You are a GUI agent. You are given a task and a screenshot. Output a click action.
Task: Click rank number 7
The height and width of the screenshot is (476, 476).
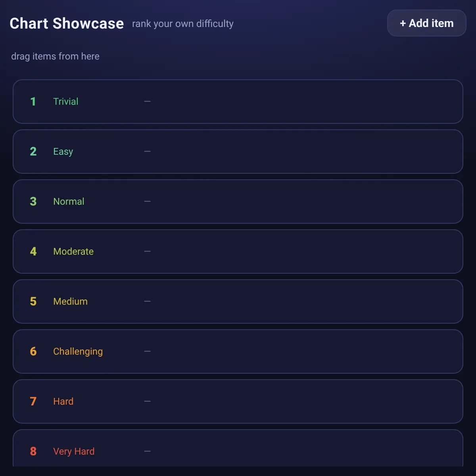pyautogui.click(x=33, y=401)
